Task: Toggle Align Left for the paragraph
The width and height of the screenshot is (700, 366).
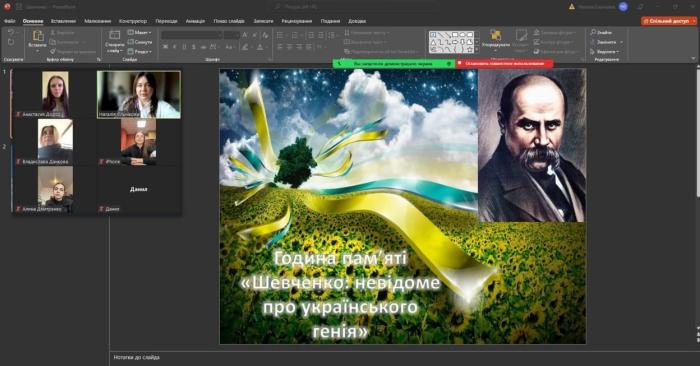Action: [280, 47]
